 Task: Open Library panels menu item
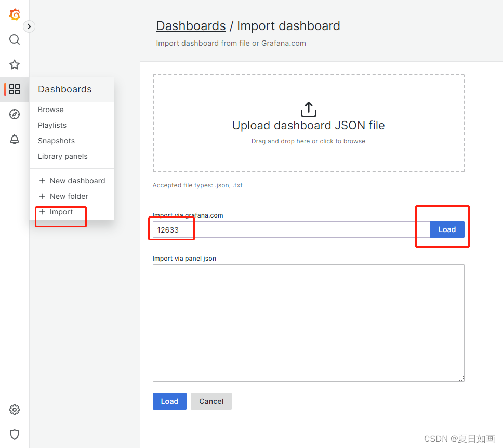pyautogui.click(x=62, y=156)
